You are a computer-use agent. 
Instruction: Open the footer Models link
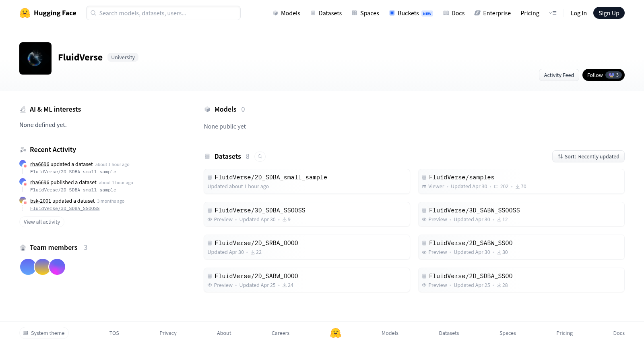390,333
